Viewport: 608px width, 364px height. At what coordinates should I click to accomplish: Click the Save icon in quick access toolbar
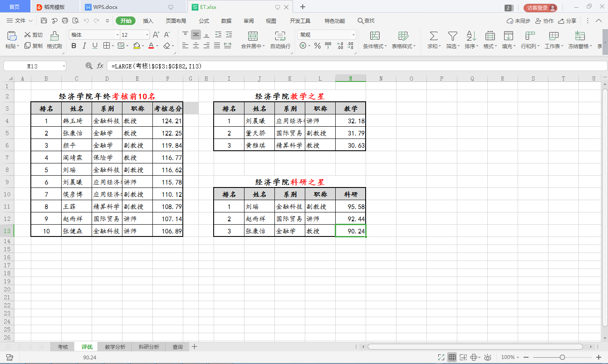tap(44, 21)
